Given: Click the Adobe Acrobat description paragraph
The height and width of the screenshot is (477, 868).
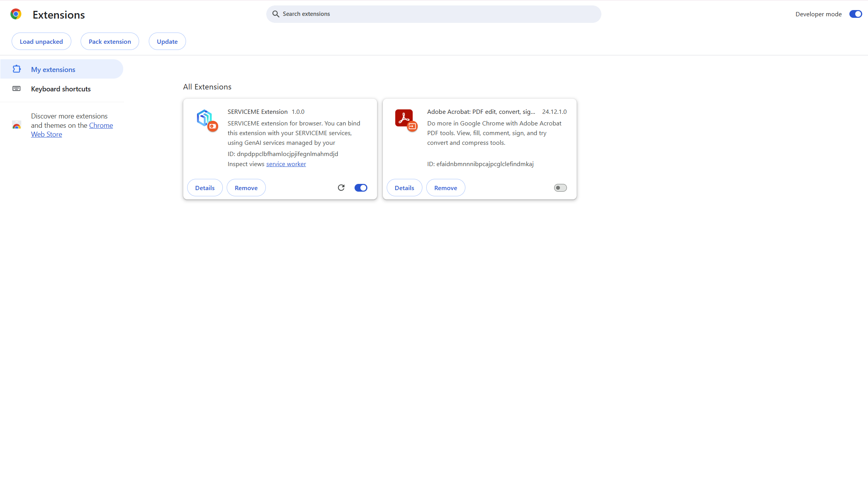Looking at the screenshot, I should click(x=494, y=133).
